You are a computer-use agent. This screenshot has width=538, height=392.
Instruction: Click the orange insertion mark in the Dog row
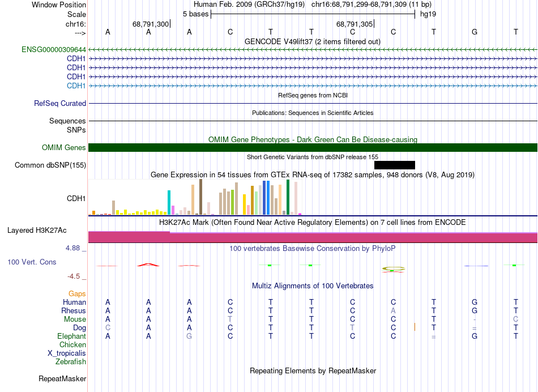(415, 327)
